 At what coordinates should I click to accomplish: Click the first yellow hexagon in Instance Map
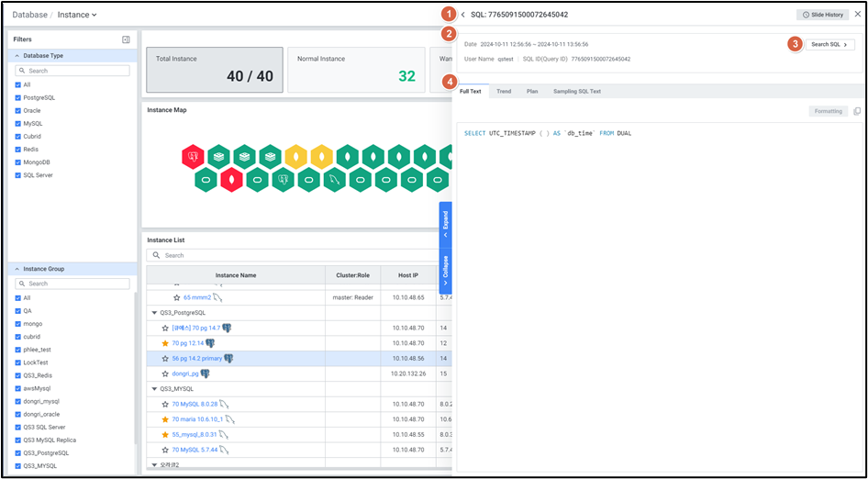pyautogui.click(x=295, y=157)
